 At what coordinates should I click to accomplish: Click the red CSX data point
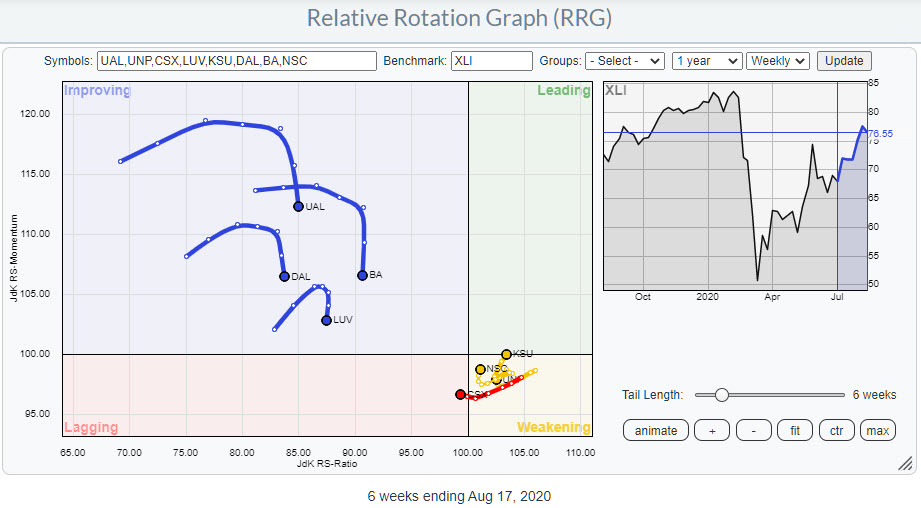460,394
